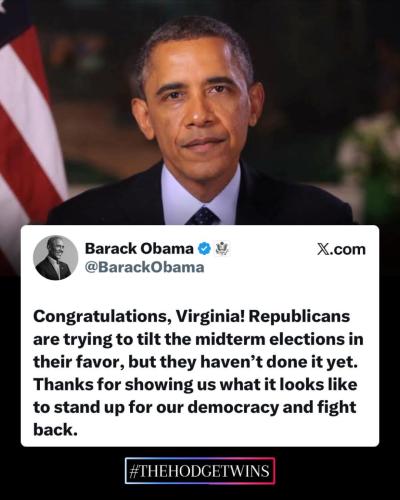Click the light blue shirt collar

tap(200, 193)
